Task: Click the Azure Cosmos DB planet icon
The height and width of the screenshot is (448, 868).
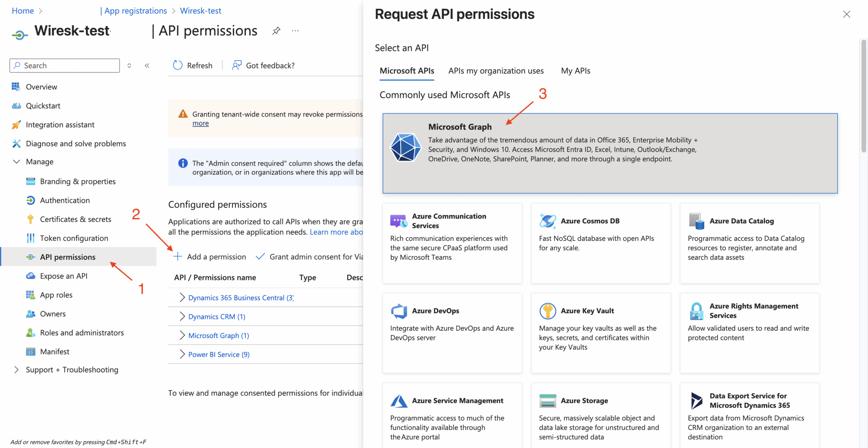Action: [x=548, y=221]
